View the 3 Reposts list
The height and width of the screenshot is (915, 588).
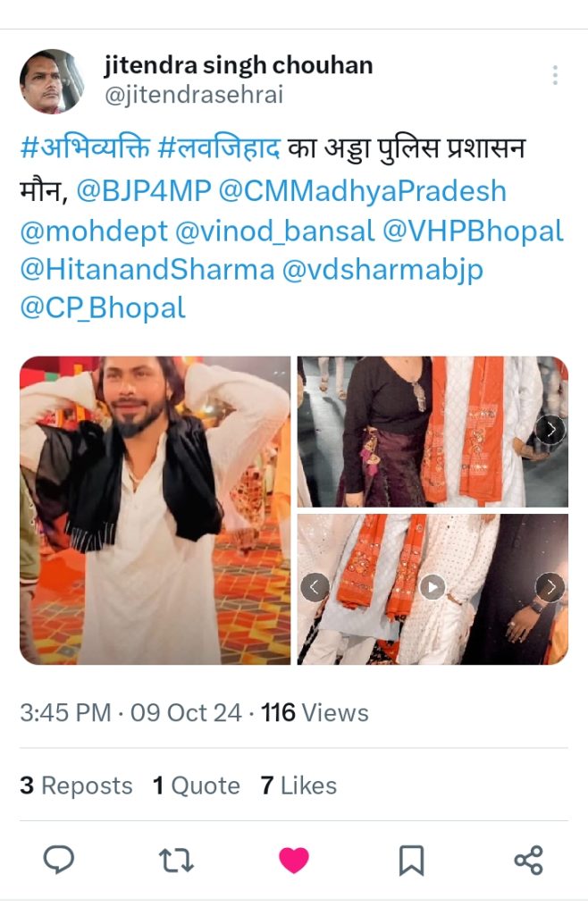(x=77, y=785)
